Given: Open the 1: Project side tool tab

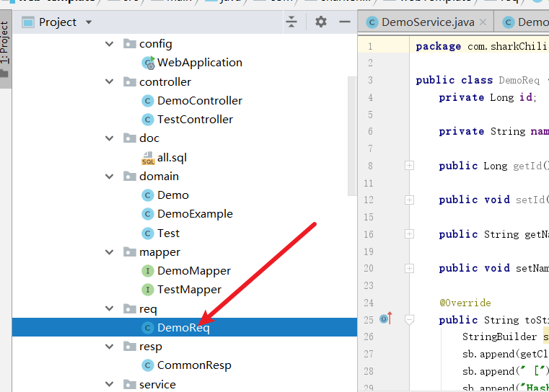Looking at the screenshot, I should pos(5,43).
